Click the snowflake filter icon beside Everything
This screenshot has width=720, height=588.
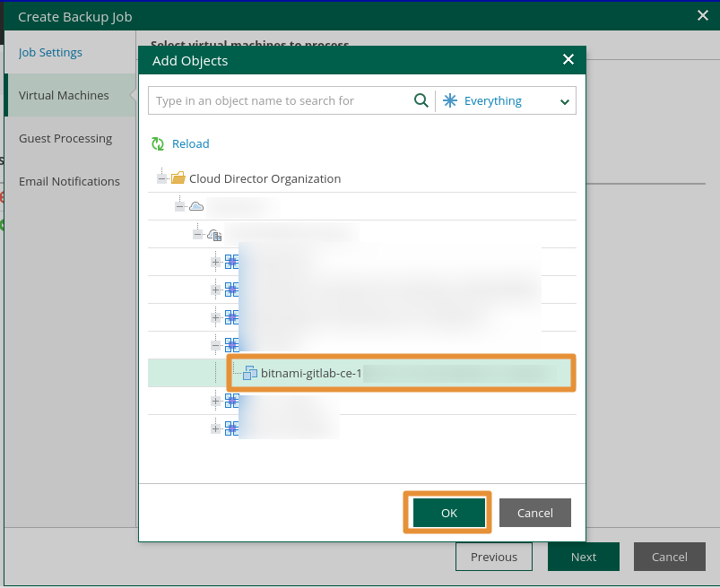pos(450,100)
